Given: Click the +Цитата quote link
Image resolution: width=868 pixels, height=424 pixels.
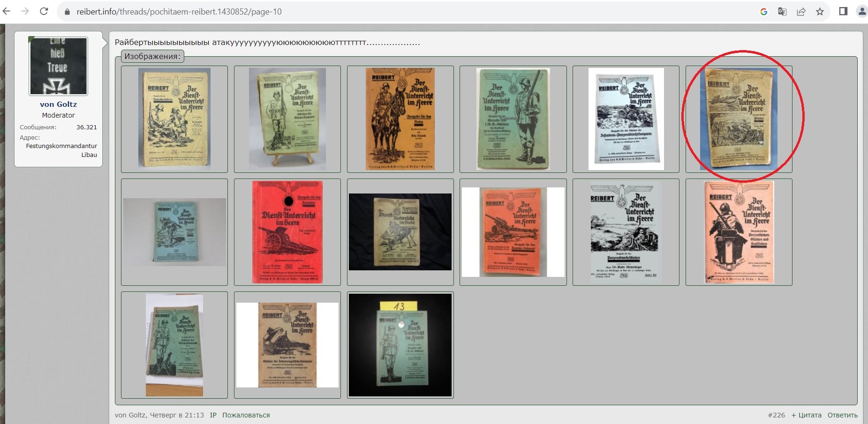Looking at the screenshot, I should coord(806,415).
